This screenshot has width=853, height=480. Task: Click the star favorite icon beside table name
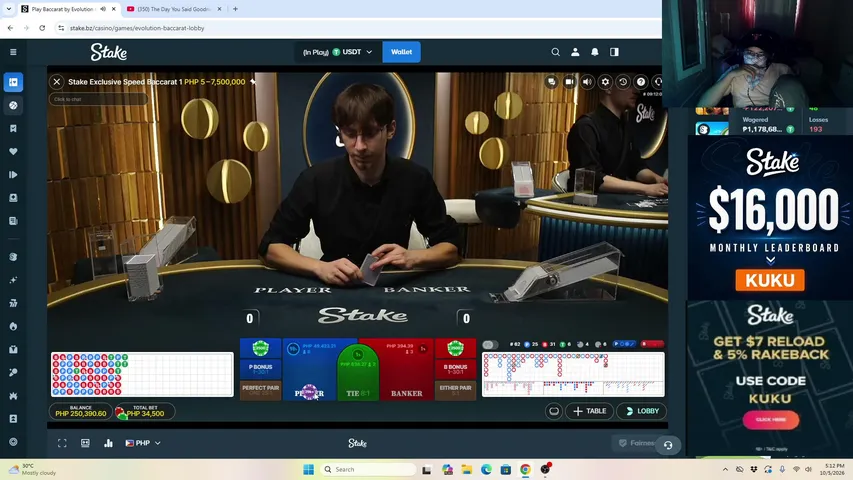click(x=253, y=82)
